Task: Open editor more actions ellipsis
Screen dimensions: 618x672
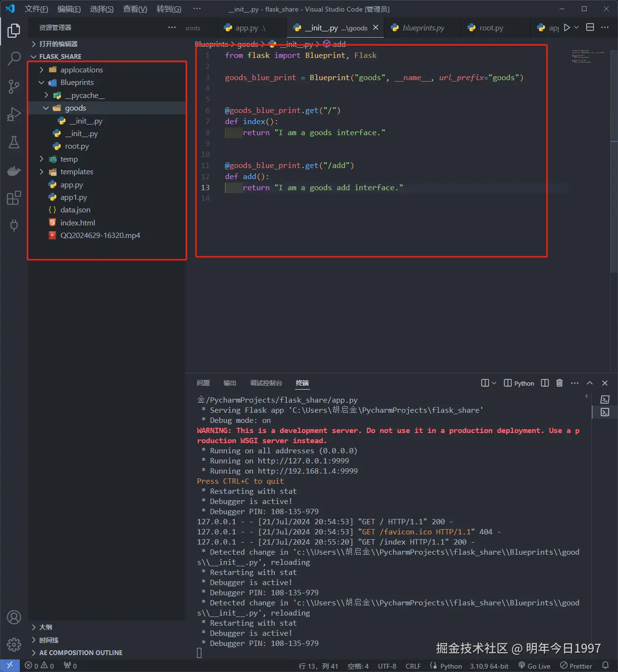Action: [605, 28]
